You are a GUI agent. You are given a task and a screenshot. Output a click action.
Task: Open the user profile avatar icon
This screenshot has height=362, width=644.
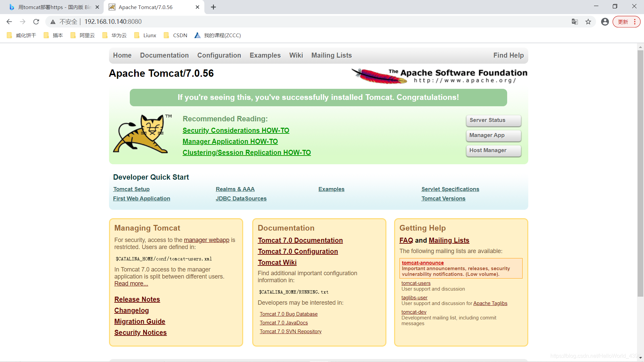tap(605, 22)
